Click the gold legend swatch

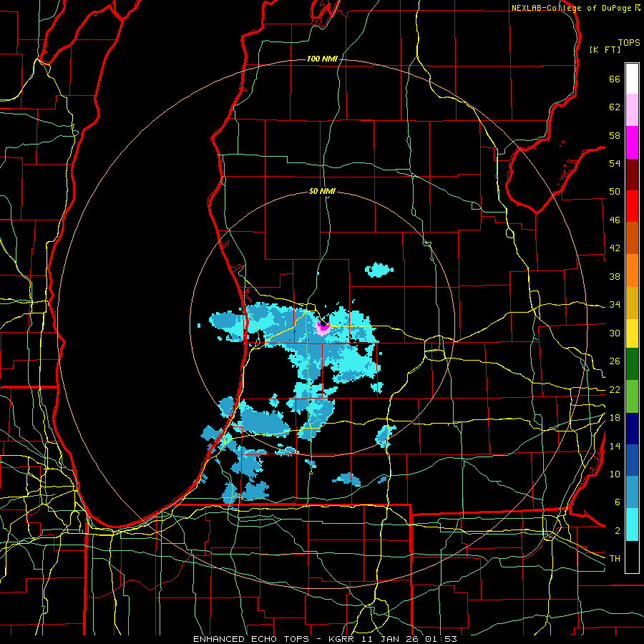[x=632, y=303]
